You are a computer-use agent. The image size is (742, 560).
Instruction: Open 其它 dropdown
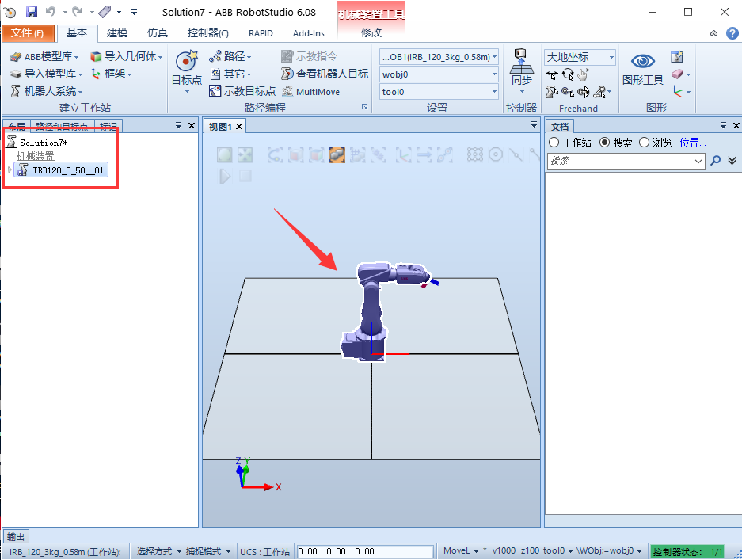pos(230,74)
